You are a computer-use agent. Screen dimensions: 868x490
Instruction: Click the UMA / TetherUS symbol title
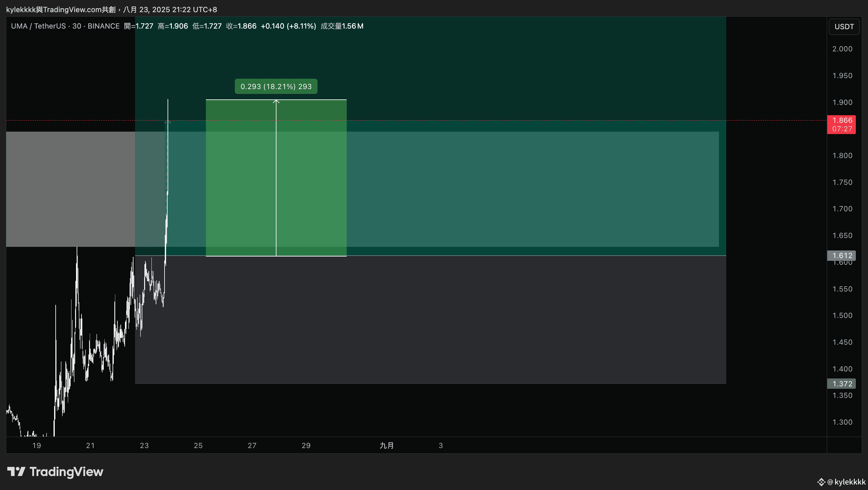click(38, 26)
